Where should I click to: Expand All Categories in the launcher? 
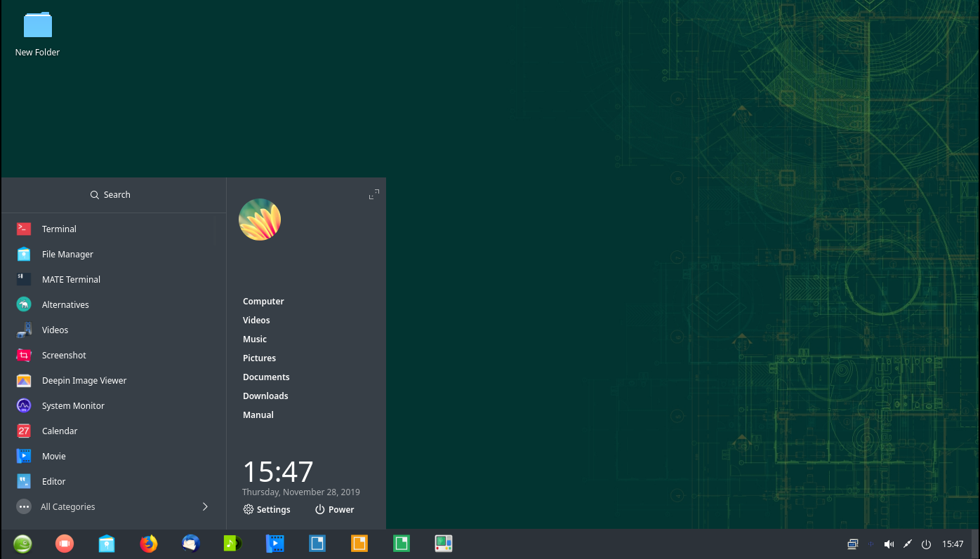pos(68,507)
